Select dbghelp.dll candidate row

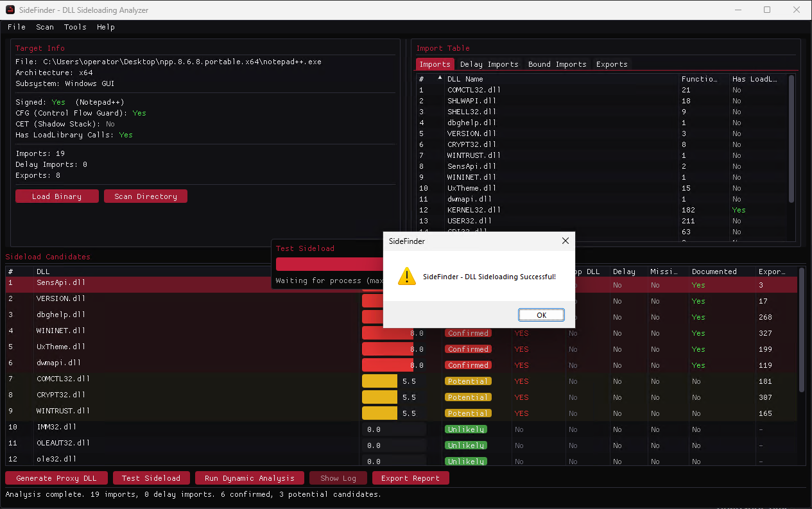[401, 316]
